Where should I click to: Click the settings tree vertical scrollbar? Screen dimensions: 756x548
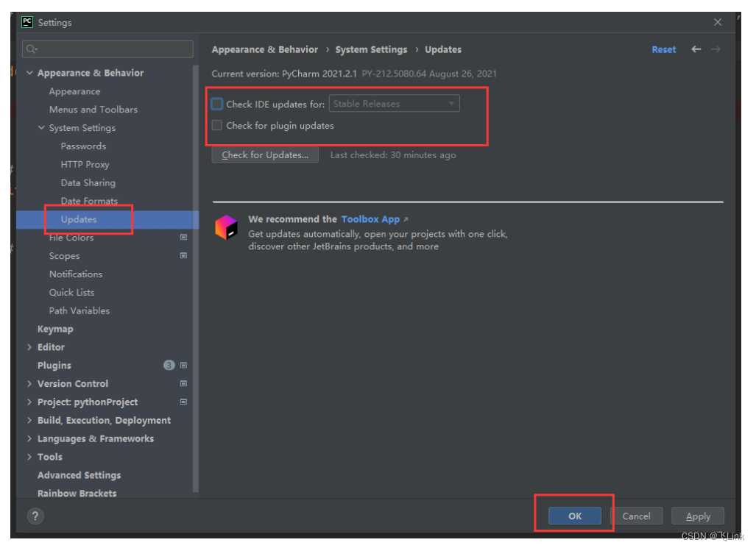pos(195,279)
